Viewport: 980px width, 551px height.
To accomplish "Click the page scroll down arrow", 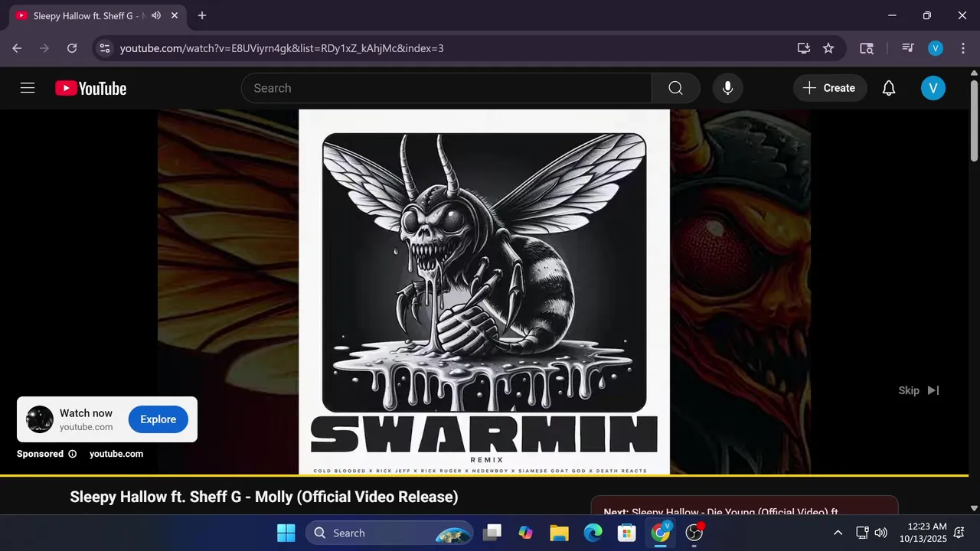I will (x=974, y=507).
